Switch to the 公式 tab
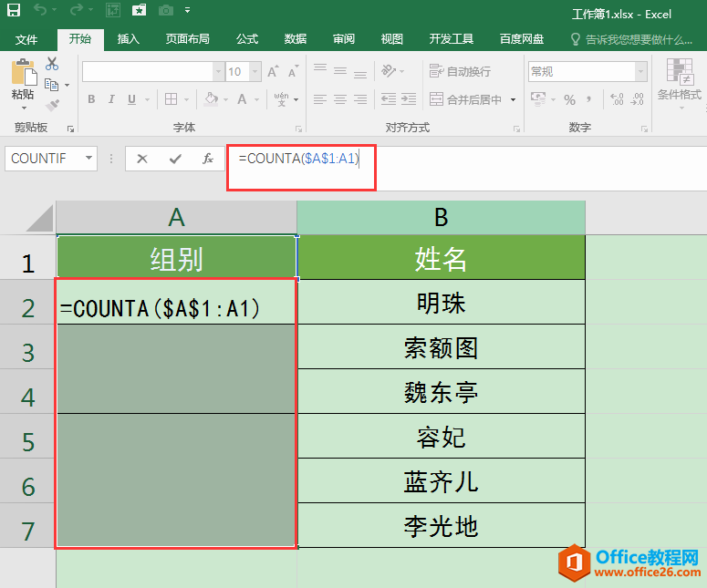 (247, 39)
